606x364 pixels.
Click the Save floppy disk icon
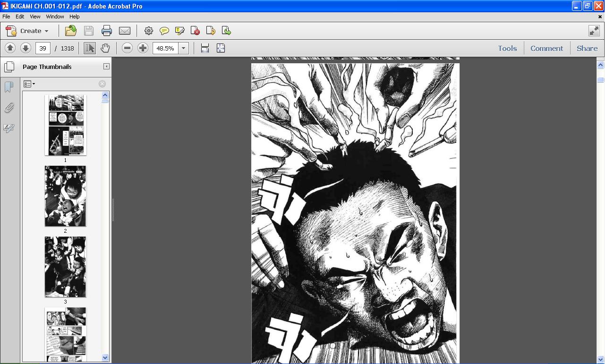click(89, 31)
